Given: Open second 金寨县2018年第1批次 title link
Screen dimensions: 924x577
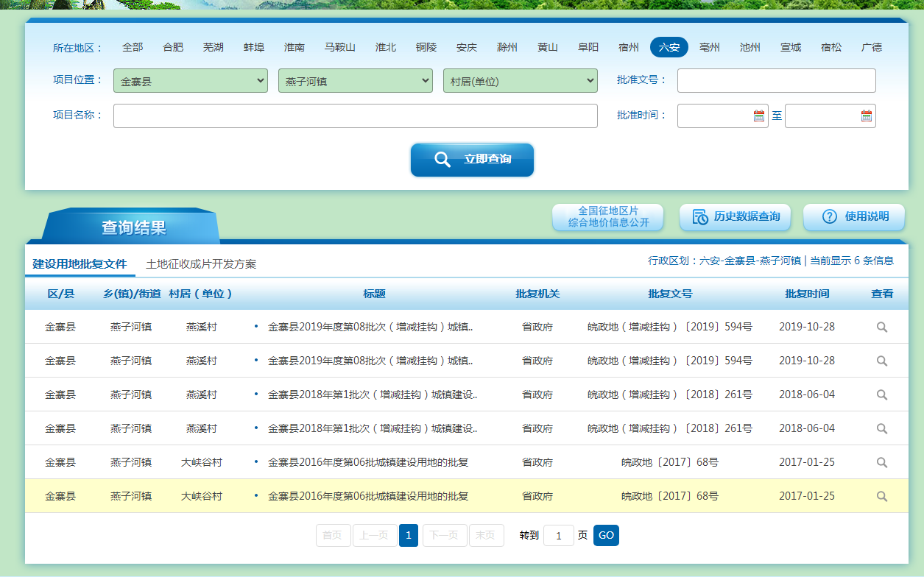Looking at the screenshot, I should coord(373,429).
